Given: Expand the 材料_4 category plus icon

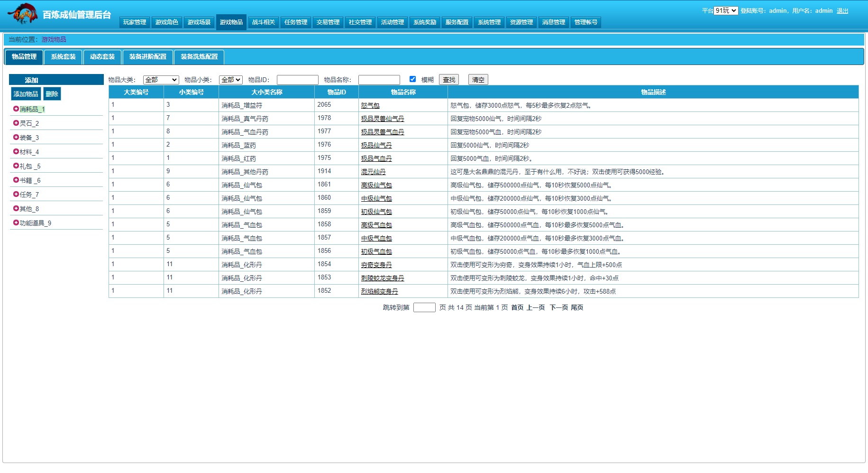Looking at the screenshot, I should 16,151.
